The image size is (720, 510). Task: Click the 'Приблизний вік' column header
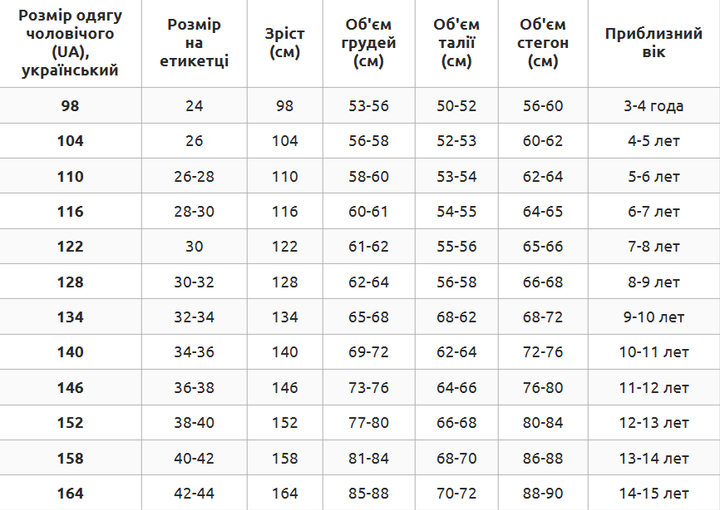[653, 43]
